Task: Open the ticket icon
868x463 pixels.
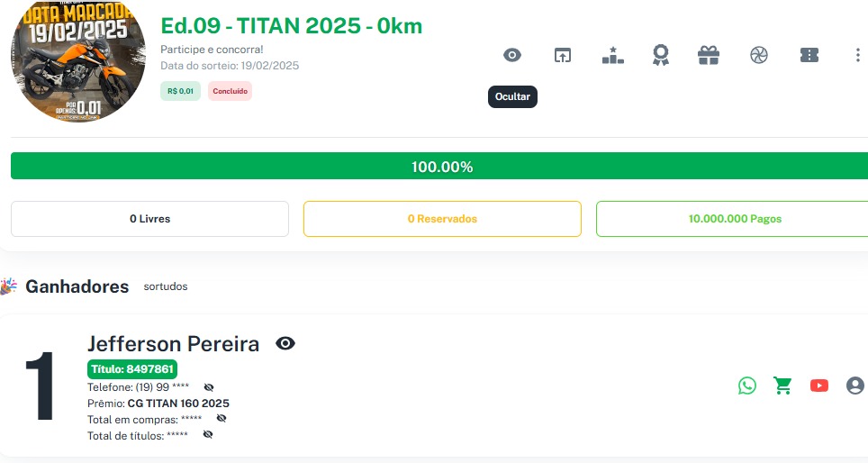Action: pyautogui.click(x=809, y=56)
